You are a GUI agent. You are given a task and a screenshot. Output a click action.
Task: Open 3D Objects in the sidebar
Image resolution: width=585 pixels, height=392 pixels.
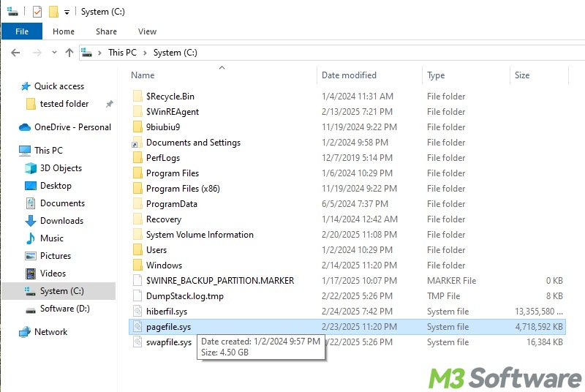point(61,168)
